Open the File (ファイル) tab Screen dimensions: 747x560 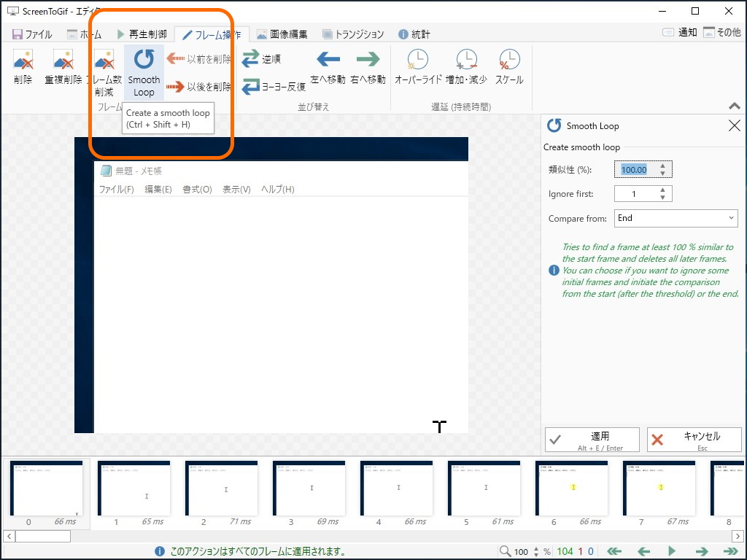click(32, 34)
